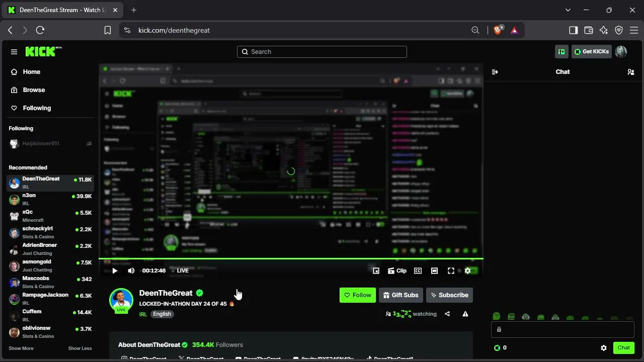Click the IRL category link under stream title
This screenshot has width=644, height=362.
click(143, 314)
